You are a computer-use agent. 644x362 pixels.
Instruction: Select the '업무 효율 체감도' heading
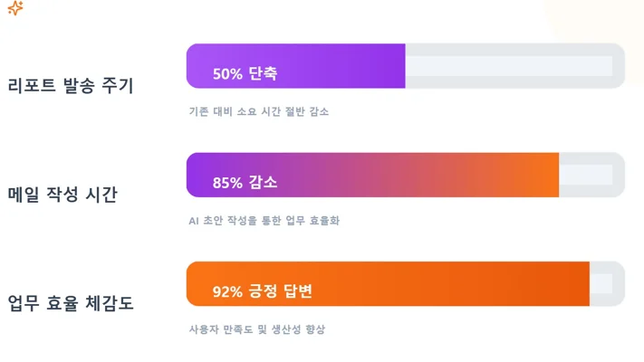coord(71,303)
